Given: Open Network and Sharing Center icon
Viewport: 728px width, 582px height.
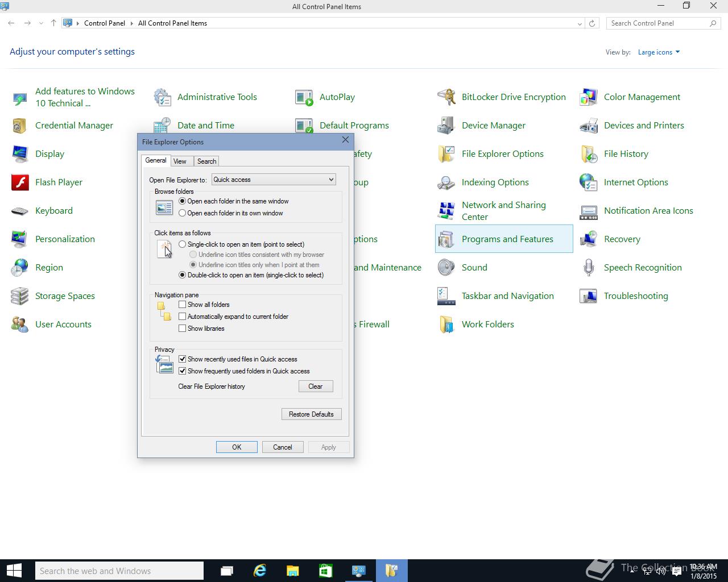Looking at the screenshot, I should [446, 211].
